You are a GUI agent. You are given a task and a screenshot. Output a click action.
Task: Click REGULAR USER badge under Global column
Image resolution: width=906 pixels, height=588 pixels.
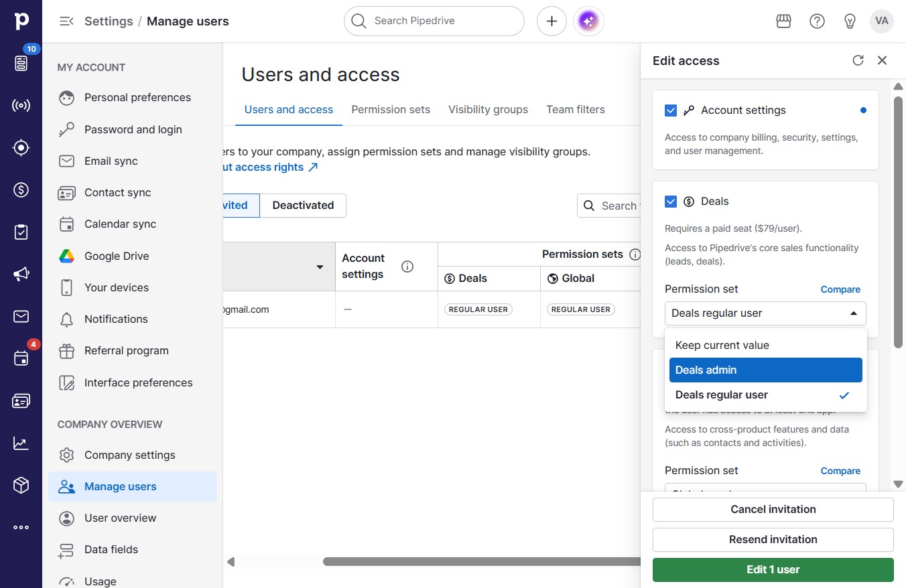[581, 309]
